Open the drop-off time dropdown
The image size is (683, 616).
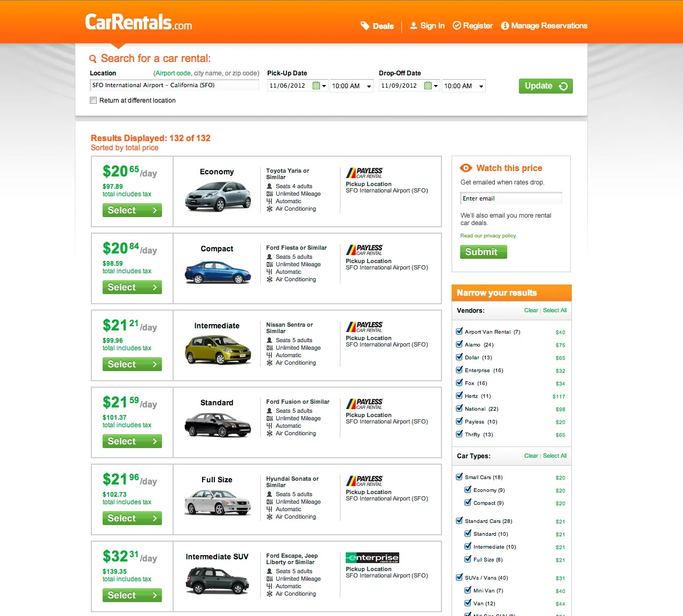click(464, 86)
